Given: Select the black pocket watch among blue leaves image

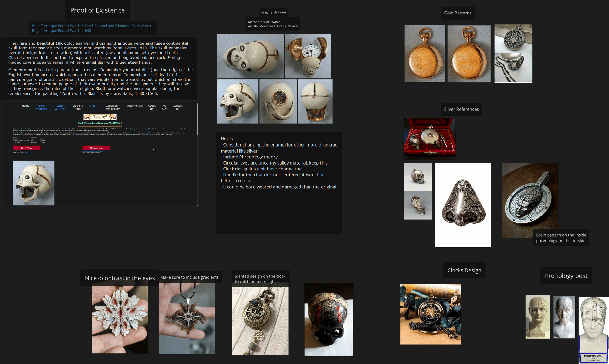Looking at the screenshot, I should pos(431,314).
